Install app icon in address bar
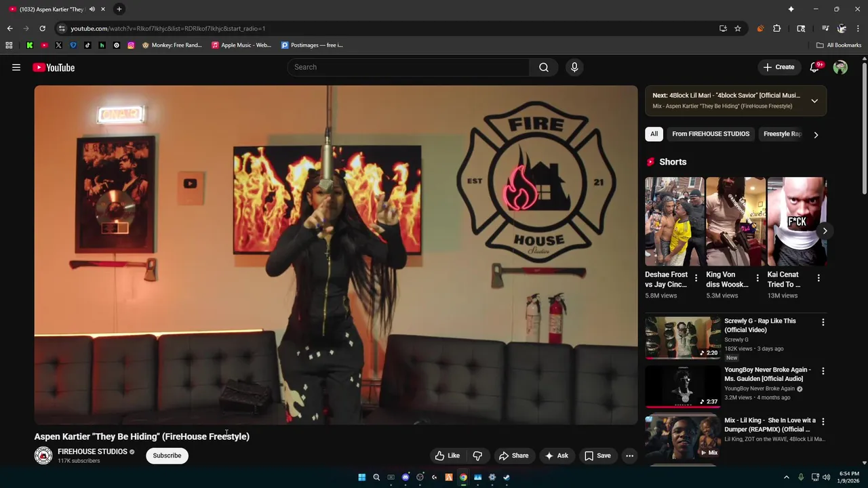The image size is (868, 488). [723, 28]
